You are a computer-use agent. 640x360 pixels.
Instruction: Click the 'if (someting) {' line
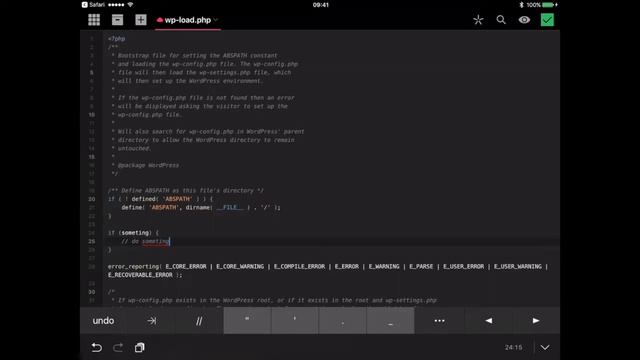click(x=133, y=233)
